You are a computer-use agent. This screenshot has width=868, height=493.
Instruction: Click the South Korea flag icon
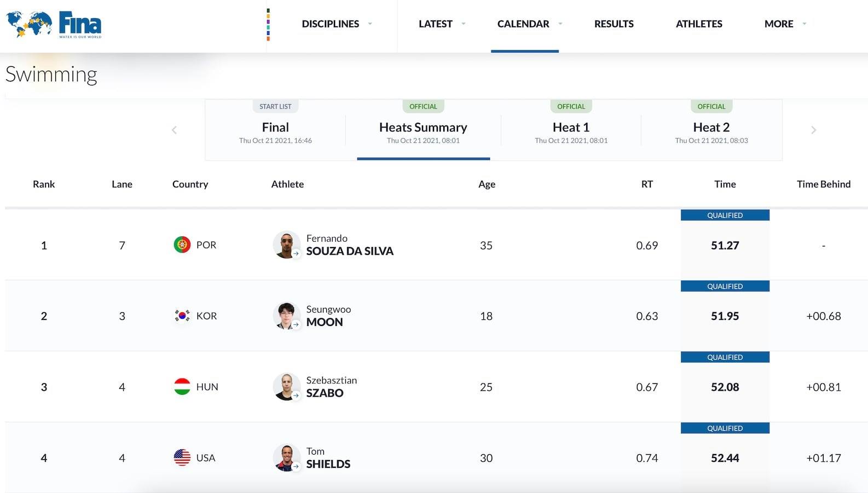pos(182,316)
